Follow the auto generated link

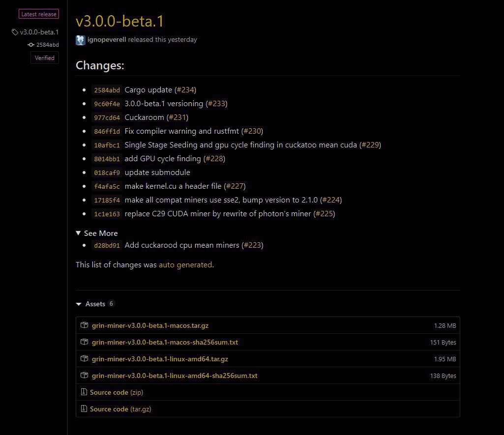click(x=185, y=265)
